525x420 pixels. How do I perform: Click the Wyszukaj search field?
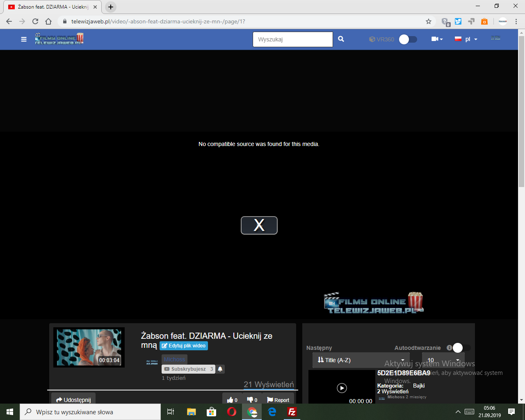click(x=293, y=39)
